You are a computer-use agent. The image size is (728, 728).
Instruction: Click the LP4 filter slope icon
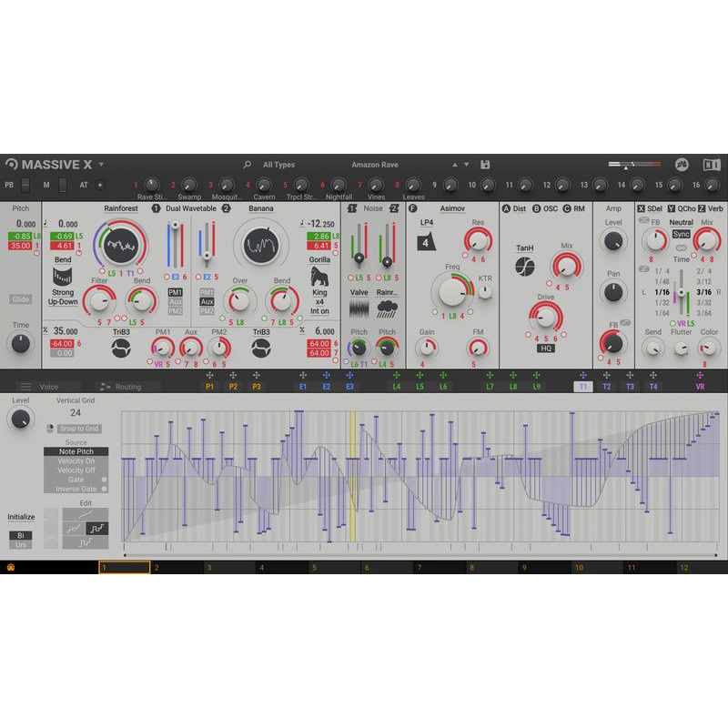pos(426,242)
